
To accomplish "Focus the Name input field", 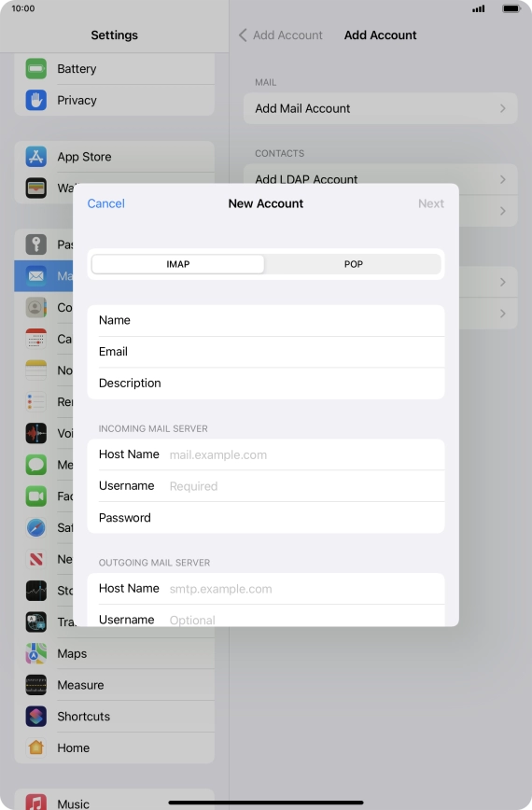I will 266,320.
